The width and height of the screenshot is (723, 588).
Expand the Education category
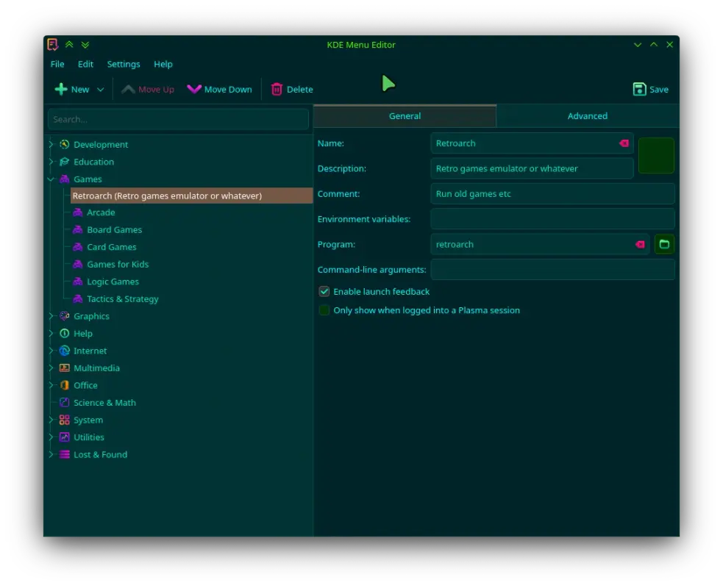point(51,162)
